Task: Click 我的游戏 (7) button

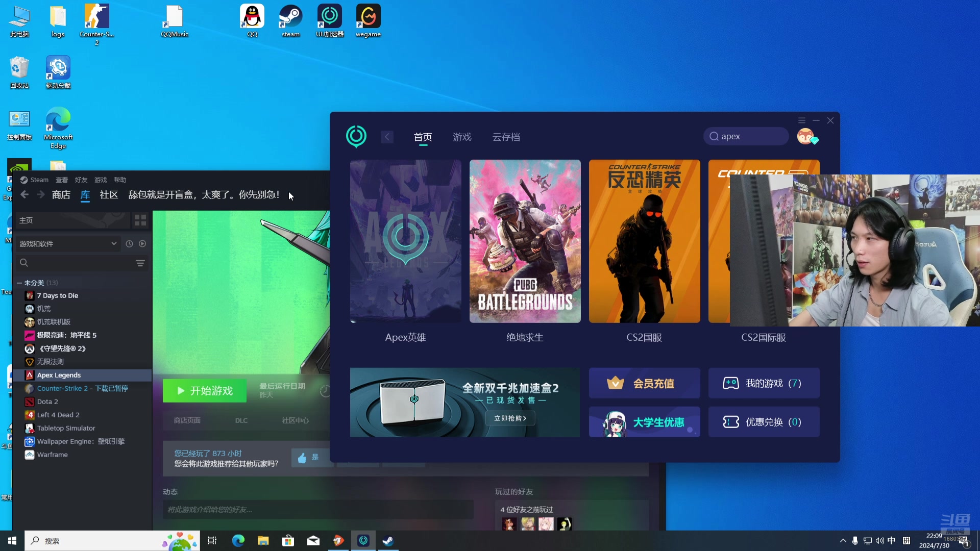Action: point(764,383)
